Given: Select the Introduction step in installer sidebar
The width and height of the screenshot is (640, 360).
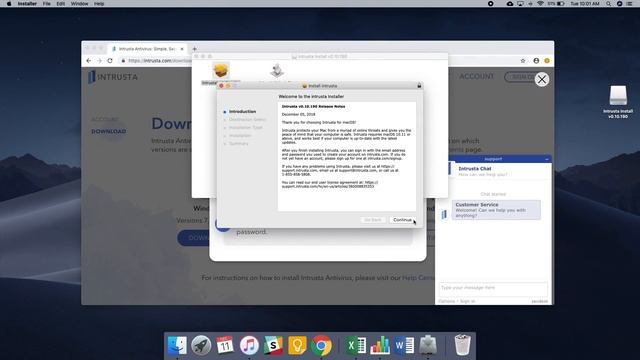Looking at the screenshot, I should [x=242, y=111].
